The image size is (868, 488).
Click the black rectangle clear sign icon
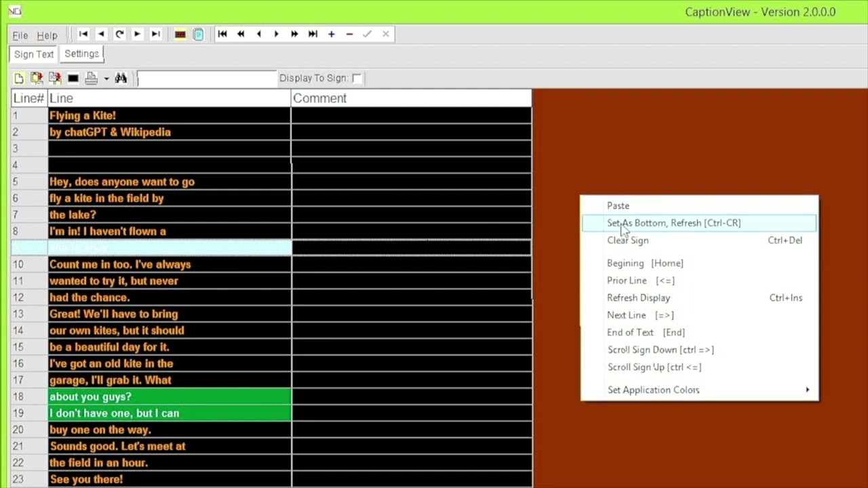pyautogui.click(x=73, y=79)
